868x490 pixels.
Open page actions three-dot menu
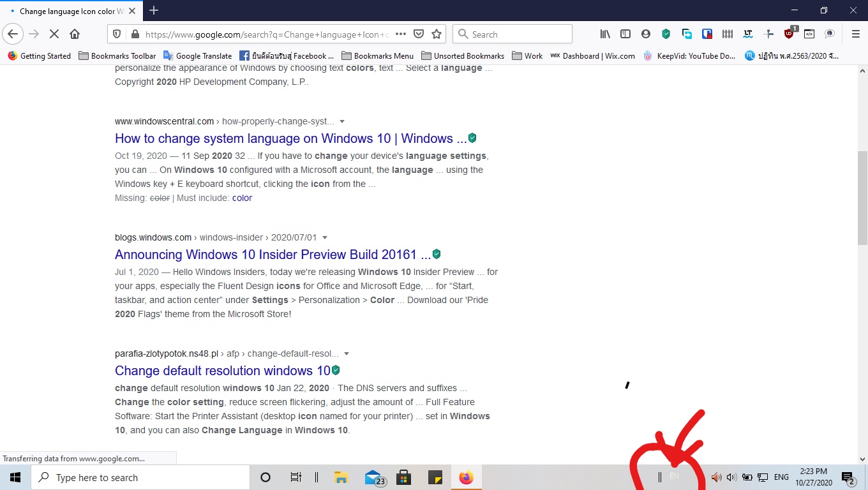[x=401, y=34]
